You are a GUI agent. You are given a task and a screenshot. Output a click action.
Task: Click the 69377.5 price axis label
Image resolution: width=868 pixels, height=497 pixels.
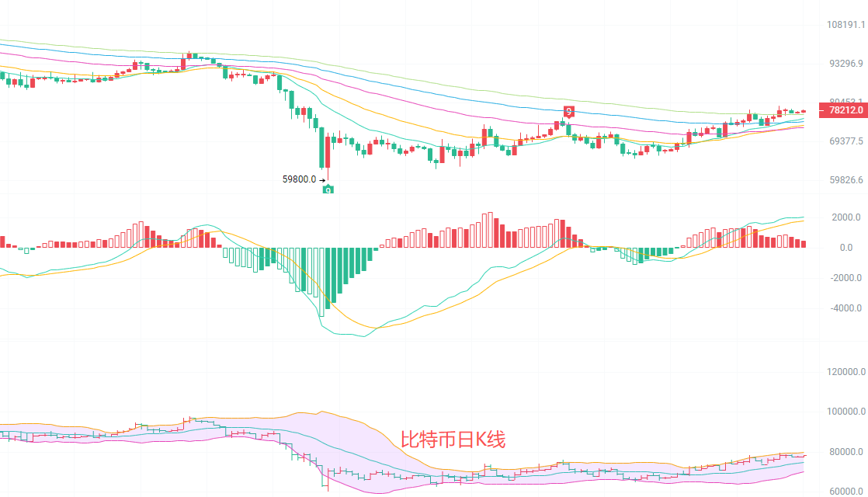point(845,141)
